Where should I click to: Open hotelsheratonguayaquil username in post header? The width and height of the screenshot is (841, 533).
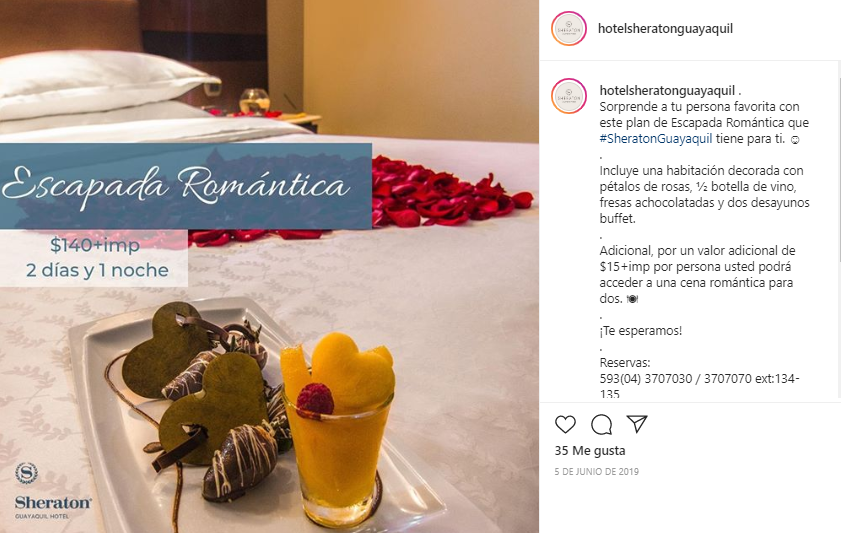665,28
